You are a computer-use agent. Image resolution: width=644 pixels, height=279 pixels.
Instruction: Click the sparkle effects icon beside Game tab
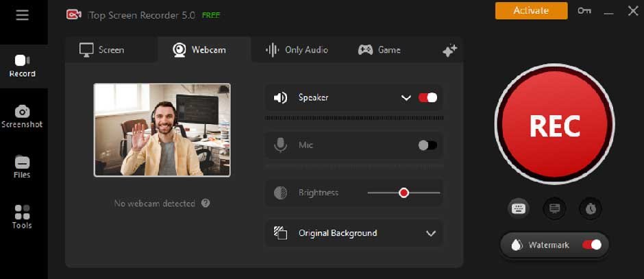pyautogui.click(x=449, y=50)
